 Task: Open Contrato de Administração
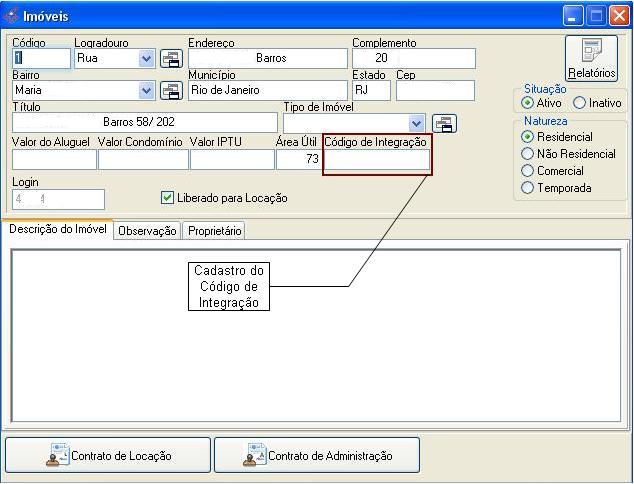[x=317, y=455]
